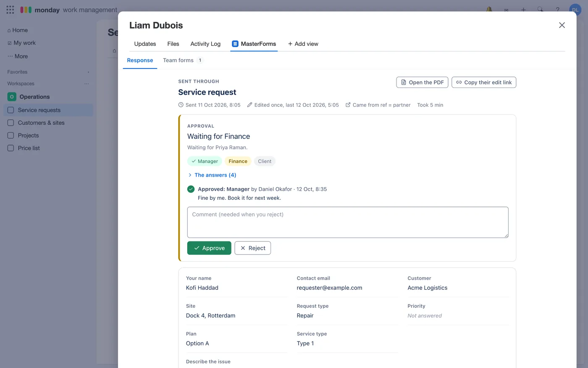Switch to the Activity Log tab

coord(205,44)
